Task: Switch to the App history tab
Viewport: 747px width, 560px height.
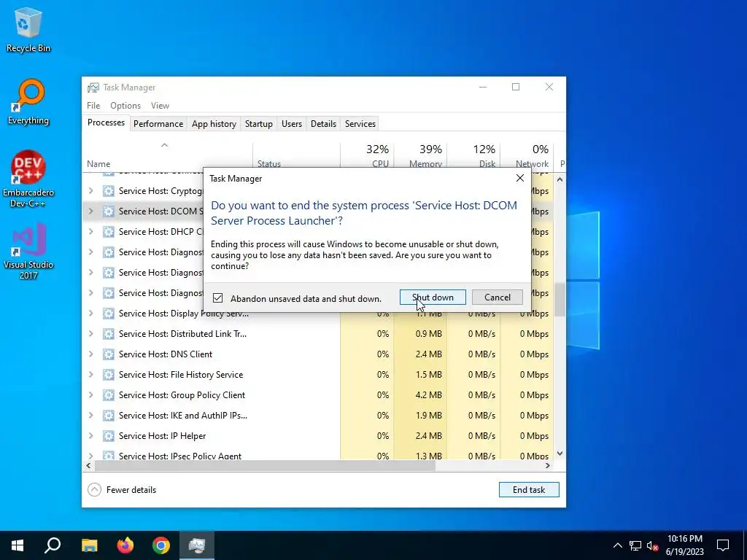Action: point(214,124)
